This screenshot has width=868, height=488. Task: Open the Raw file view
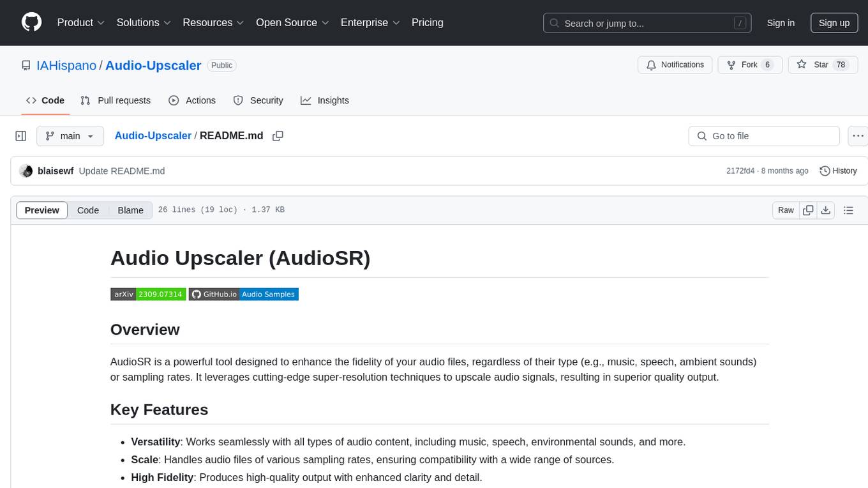click(x=786, y=210)
